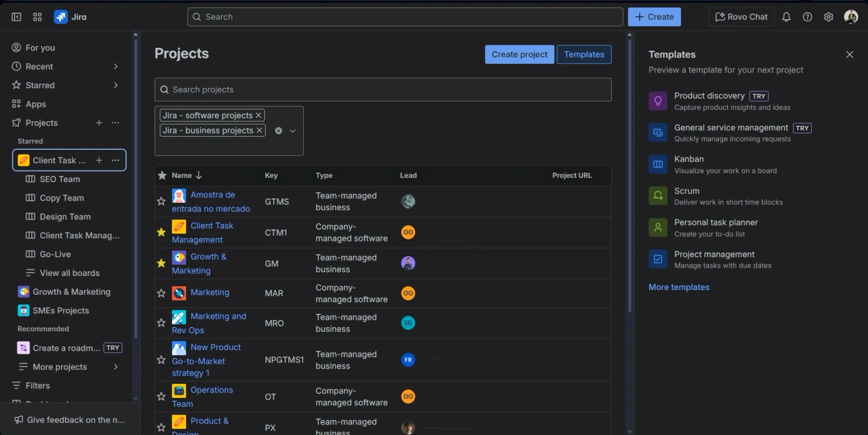
Task: Unstar the Client Task Management project
Action: pyautogui.click(x=162, y=232)
